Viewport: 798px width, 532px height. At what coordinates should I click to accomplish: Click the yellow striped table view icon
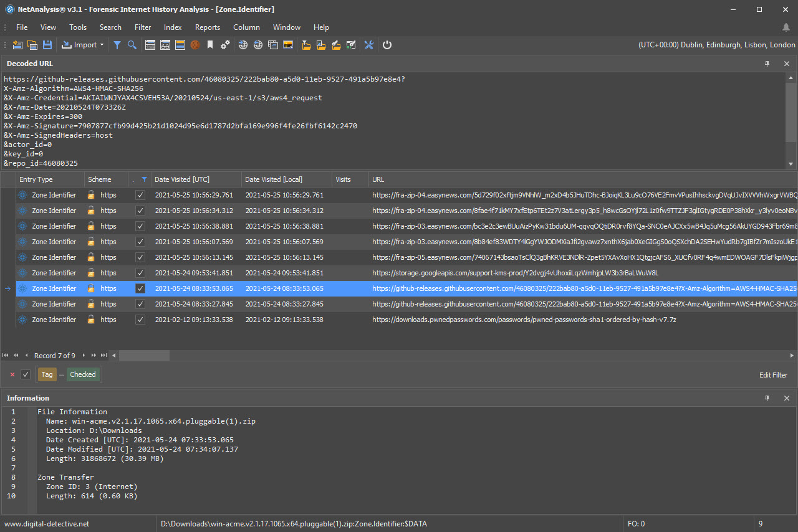(x=180, y=45)
